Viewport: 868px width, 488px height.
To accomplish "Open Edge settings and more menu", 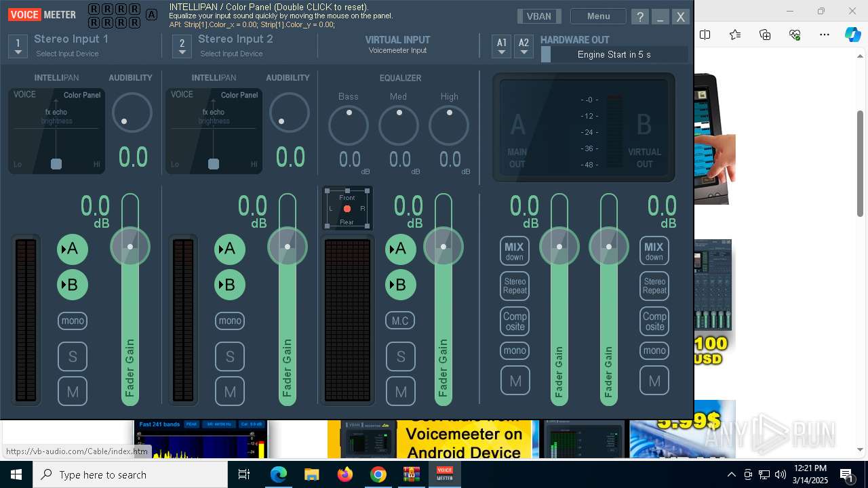I will pyautogui.click(x=825, y=35).
